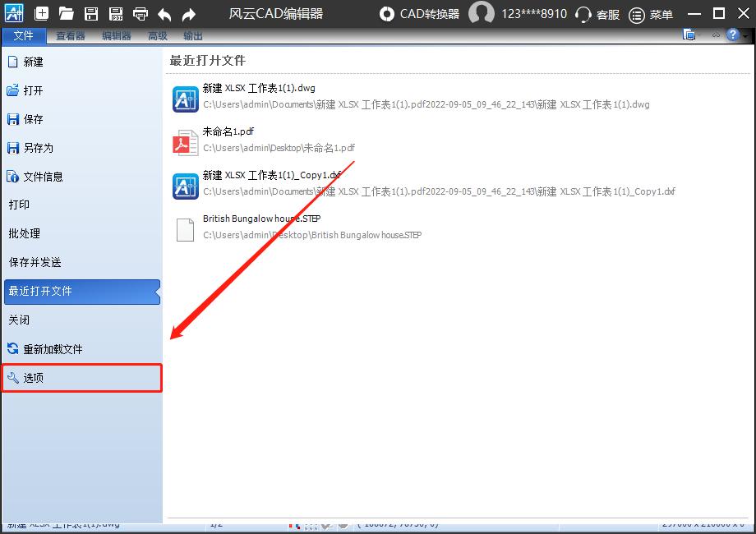
Task: Redo with the right curved arrow
Action: tap(189, 15)
